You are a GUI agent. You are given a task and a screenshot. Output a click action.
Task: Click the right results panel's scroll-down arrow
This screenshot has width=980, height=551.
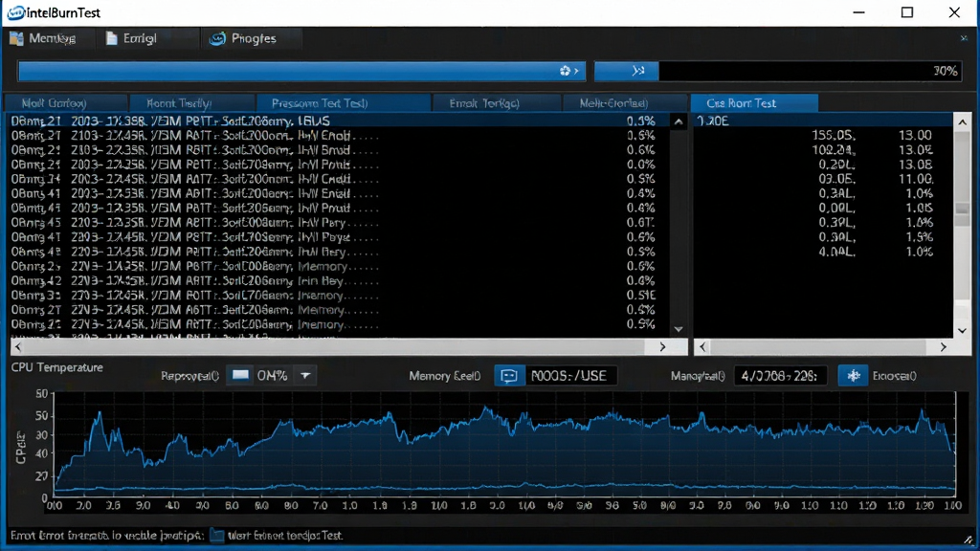963,330
